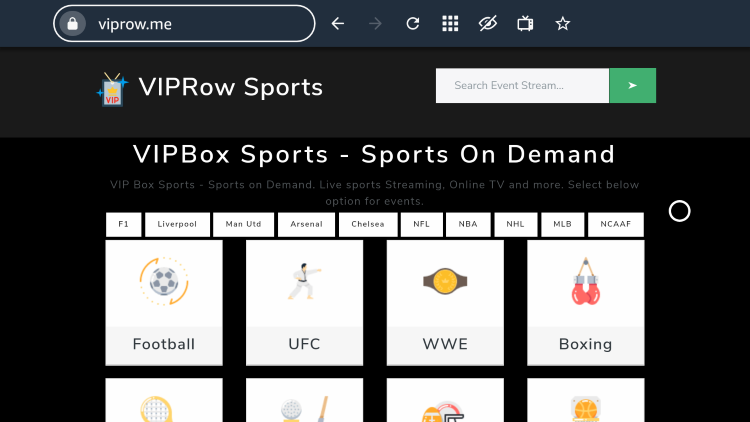750x422 pixels.
Task: Open the NCAAF link
Action: click(x=615, y=225)
